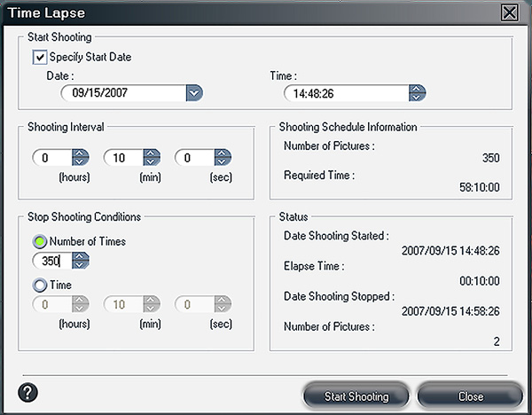Close the Time Lapse dialog window

[x=509, y=12]
